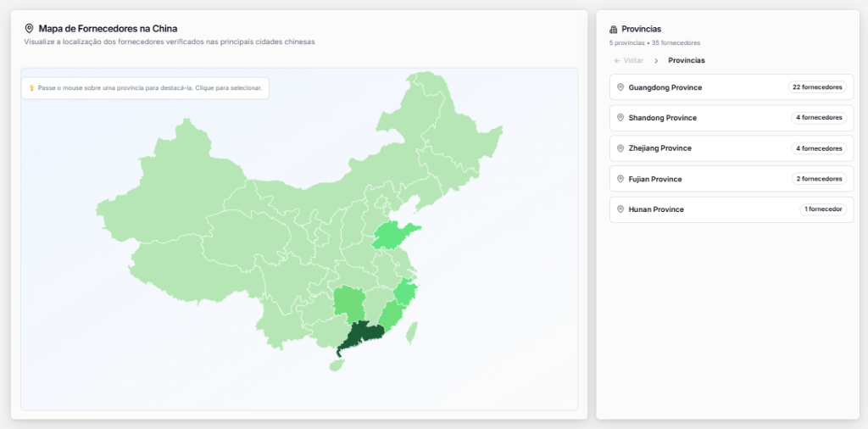Click the Voltar back button
Screen dimensions: 868x429
click(629, 60)
